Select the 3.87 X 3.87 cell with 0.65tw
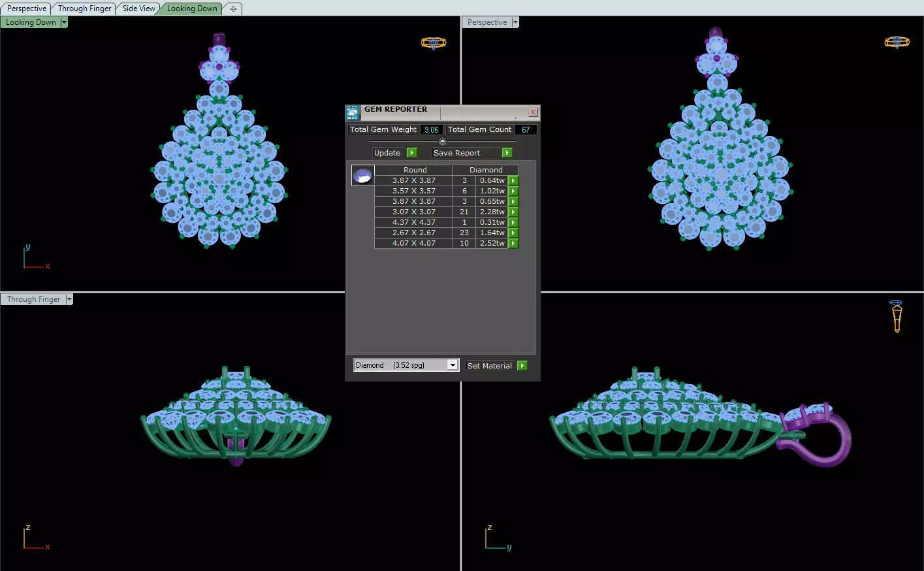The height and width of the screenshot is (571, 924). 413,202
